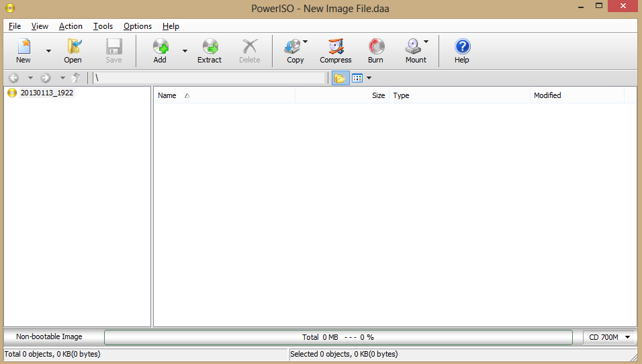Click the Non-bootable Image status label
The height and width of the screenshot is (364, 642).
[x=49, y=336]
